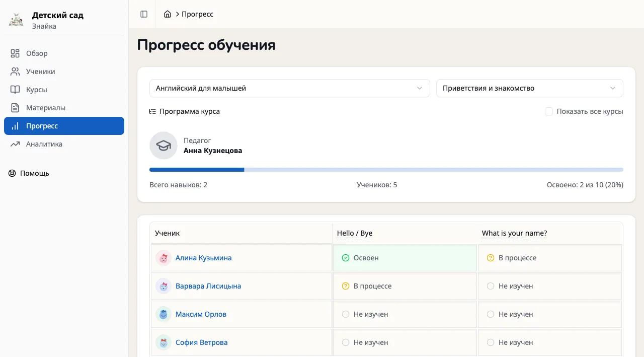This screenshot has height=357, width=644.
Task: Click Алина's Освоен status text
Action: point(366,258)
